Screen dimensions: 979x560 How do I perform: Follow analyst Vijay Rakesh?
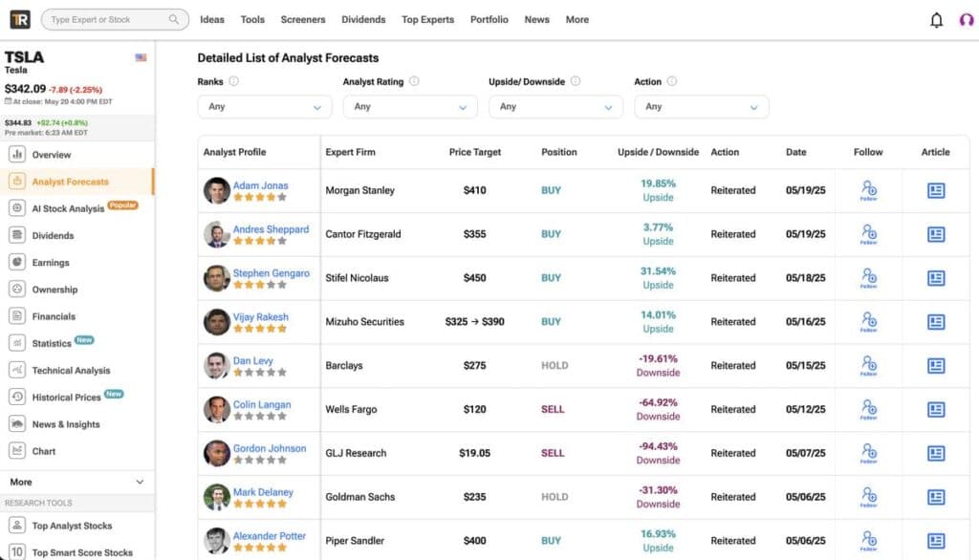868,321
